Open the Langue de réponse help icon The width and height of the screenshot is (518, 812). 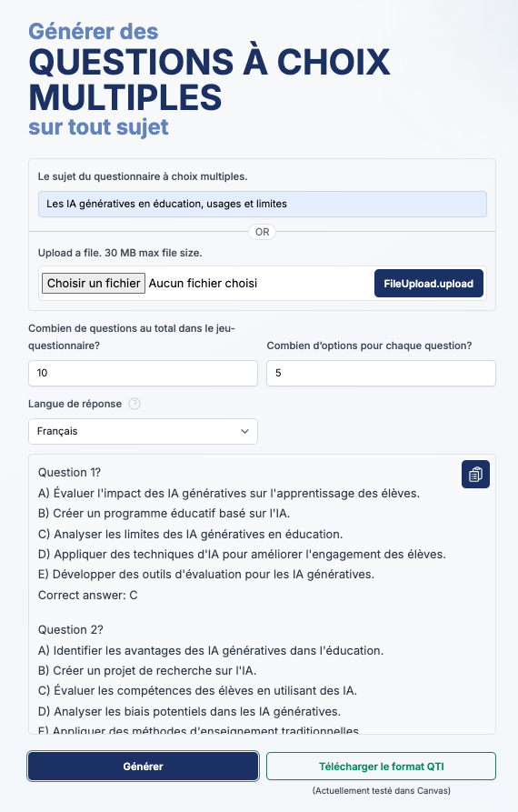134,404
